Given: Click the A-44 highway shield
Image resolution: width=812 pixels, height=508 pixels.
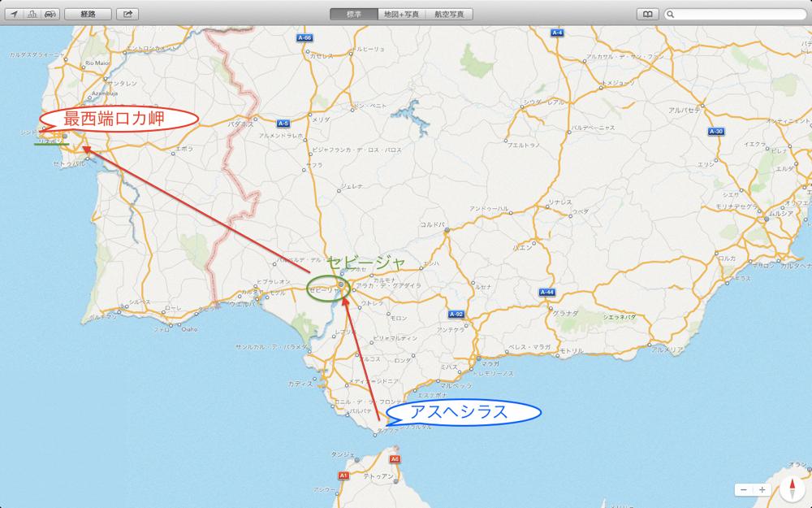Looking at the screenshot, I should (x=546, y=292).
